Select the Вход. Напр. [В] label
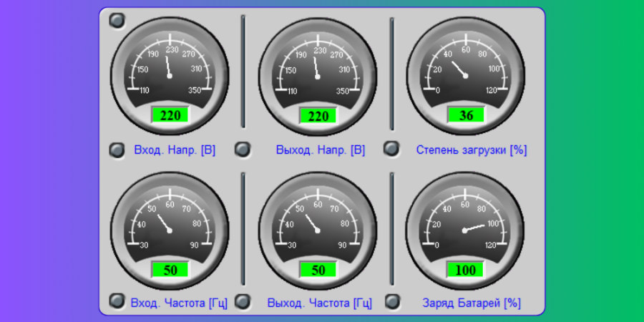This screenshot has width=644, height=322. coord(175,150)
